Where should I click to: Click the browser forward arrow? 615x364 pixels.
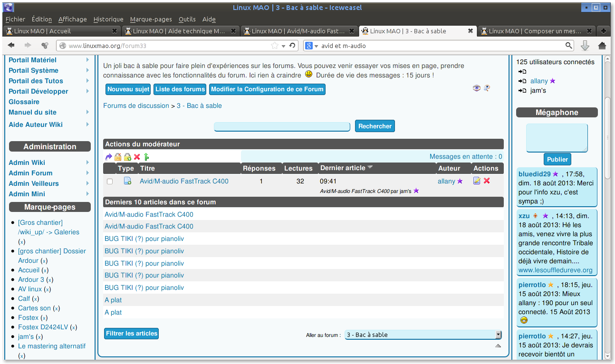pyautogui.click(x=28, y=46)
